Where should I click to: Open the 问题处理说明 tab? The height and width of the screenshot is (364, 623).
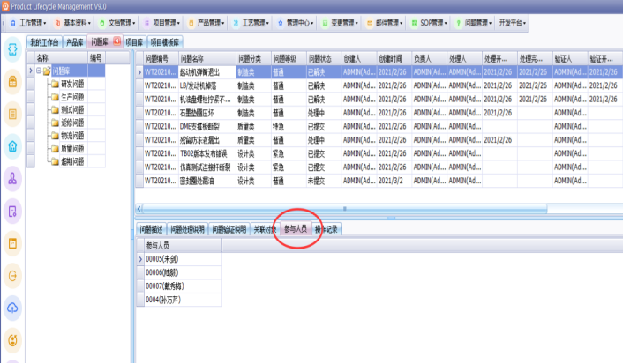[x=187, y=229]
